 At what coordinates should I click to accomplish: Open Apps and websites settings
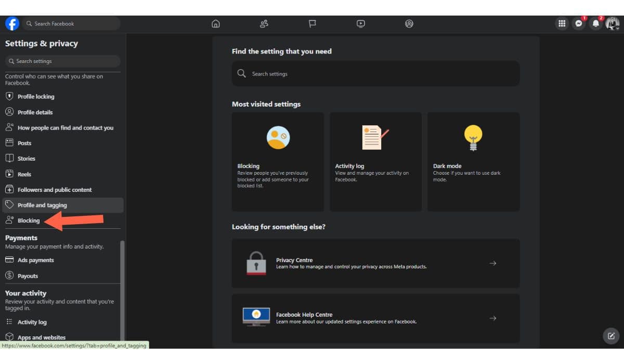62,337
